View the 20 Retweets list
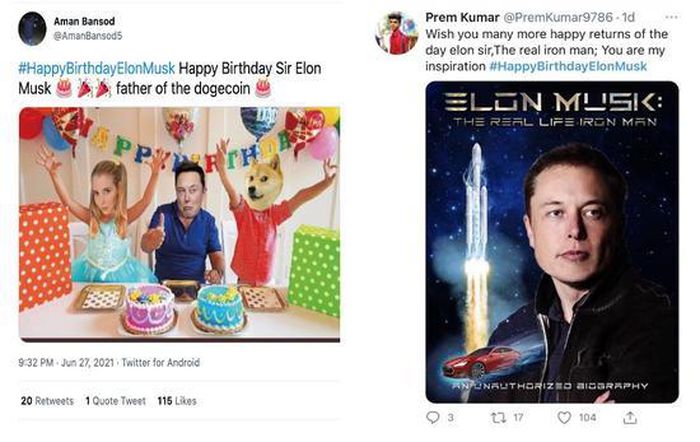The image size is (700, 442). coord(47,401)
